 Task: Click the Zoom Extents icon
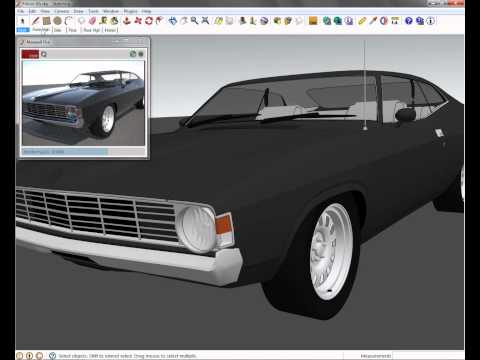[x=205, y=21]
